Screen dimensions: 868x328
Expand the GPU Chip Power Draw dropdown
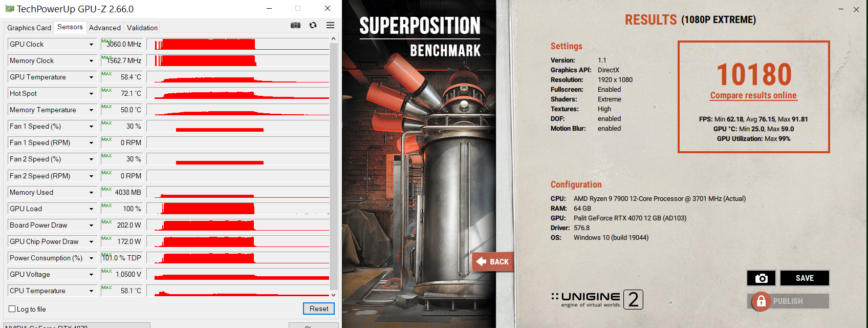click(91, 242)
